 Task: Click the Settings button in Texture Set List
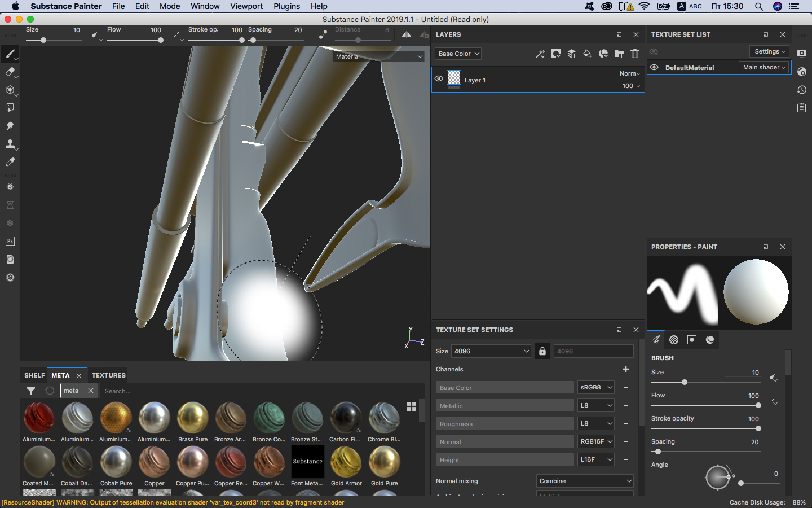click(770, 51)
